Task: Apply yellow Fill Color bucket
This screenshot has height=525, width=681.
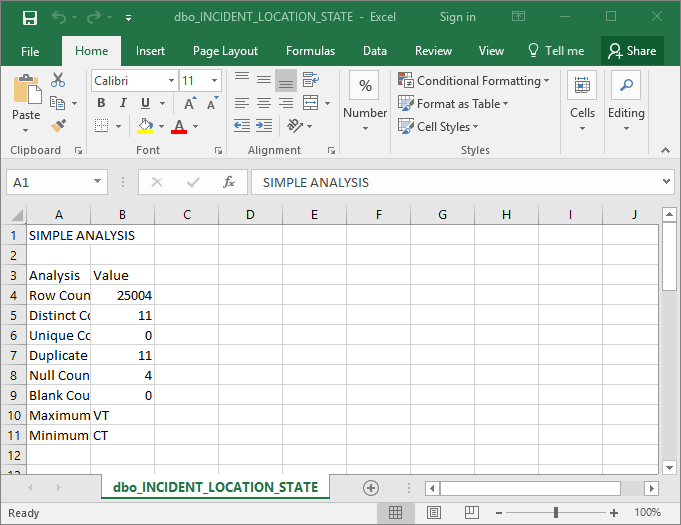Action: [x=145, y=126]
